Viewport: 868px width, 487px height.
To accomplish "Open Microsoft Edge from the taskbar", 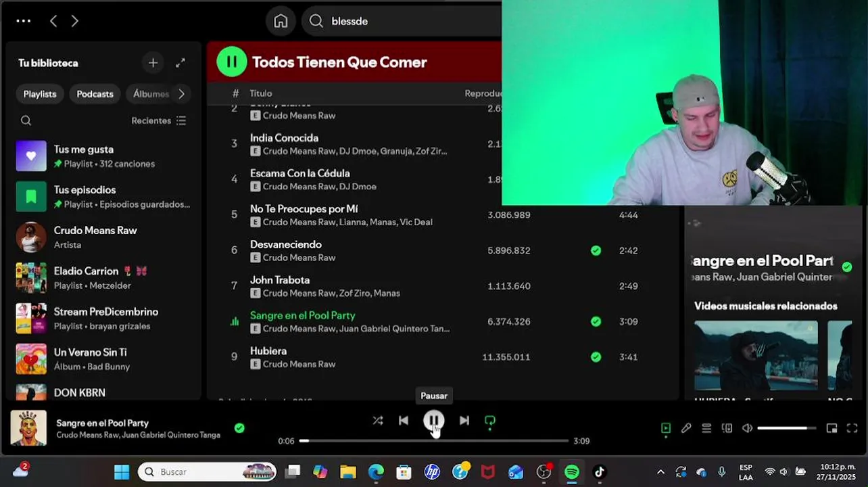I will click(376, 471).
